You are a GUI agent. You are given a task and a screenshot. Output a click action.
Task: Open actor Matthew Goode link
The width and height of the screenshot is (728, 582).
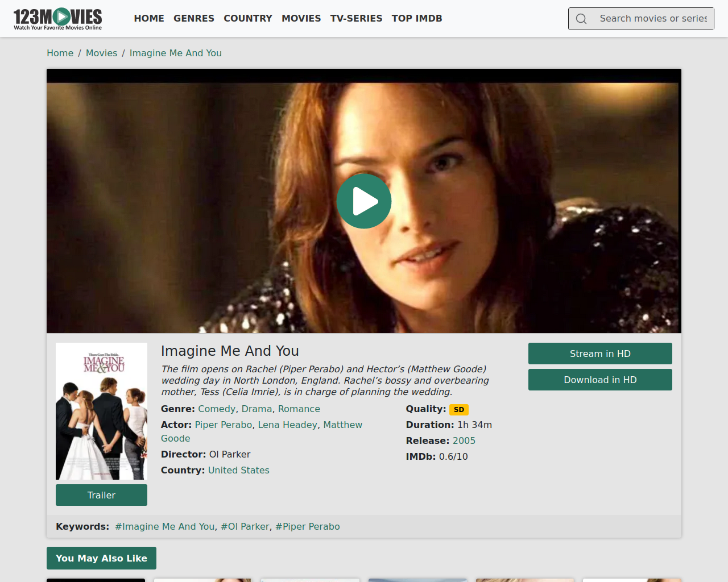(342, 425)
